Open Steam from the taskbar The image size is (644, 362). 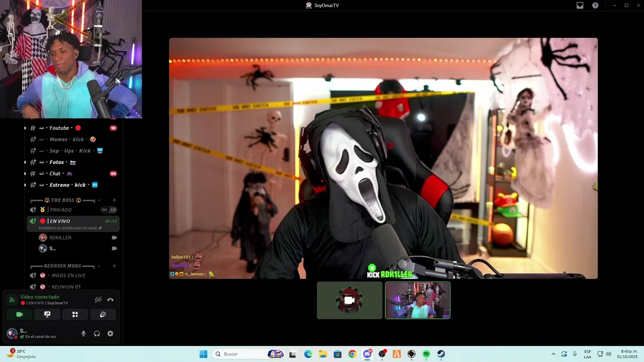click(441, 354)
